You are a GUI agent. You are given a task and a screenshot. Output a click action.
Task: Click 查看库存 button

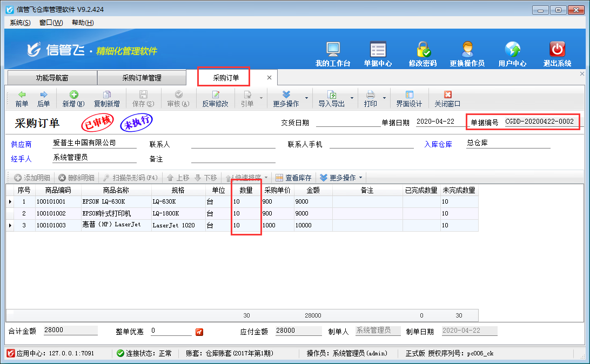point(293,178)
